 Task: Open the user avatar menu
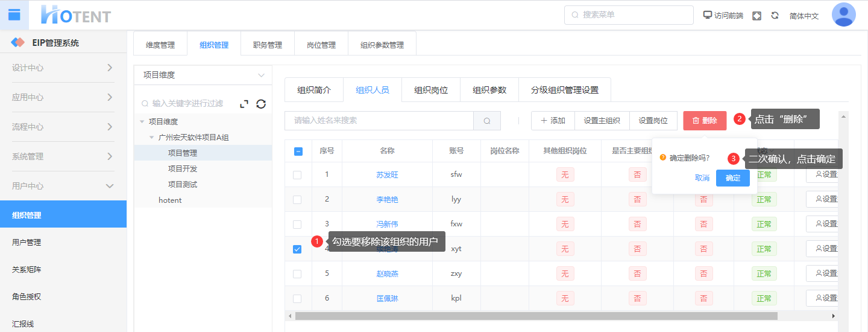[x=843, y=15]
